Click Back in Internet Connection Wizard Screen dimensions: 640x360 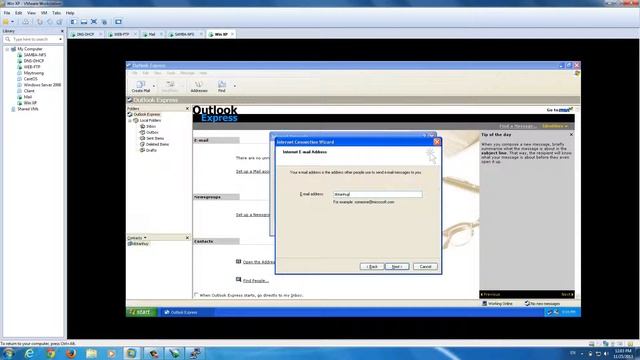(x=372, y=267)
